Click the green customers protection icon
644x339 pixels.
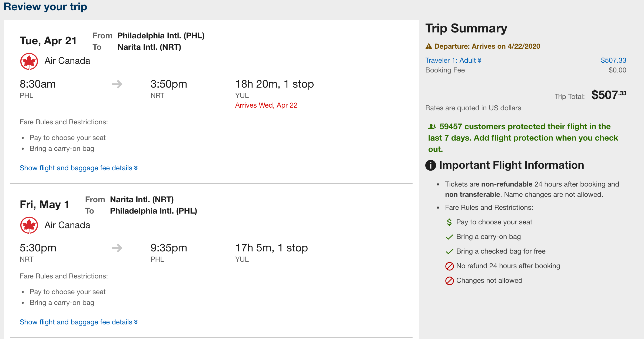(432, 127)
